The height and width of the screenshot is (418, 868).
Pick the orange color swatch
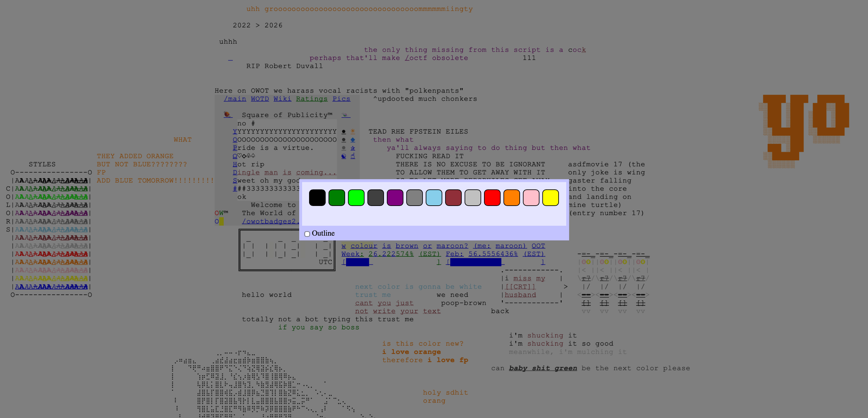point(511,198)
